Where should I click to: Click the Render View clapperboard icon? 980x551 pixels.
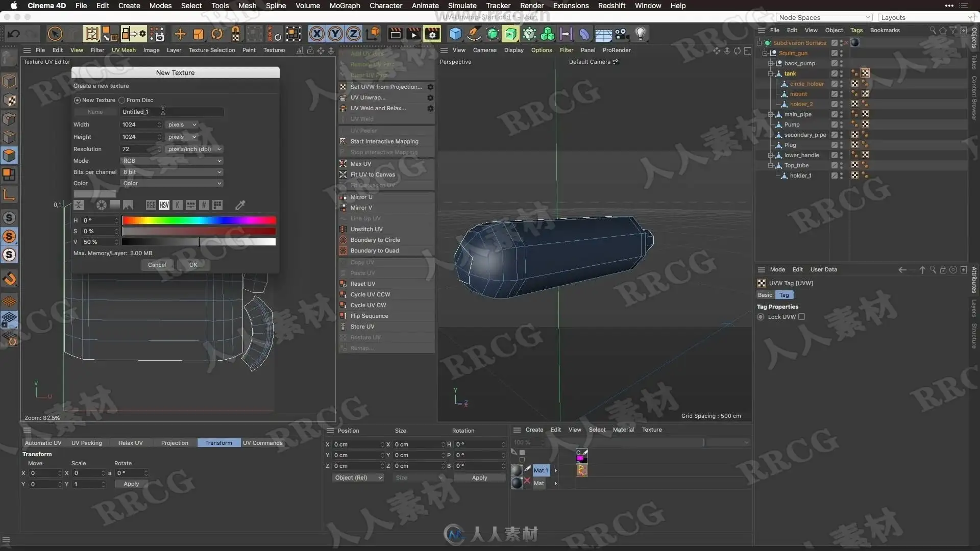click(x=395, y=34)
